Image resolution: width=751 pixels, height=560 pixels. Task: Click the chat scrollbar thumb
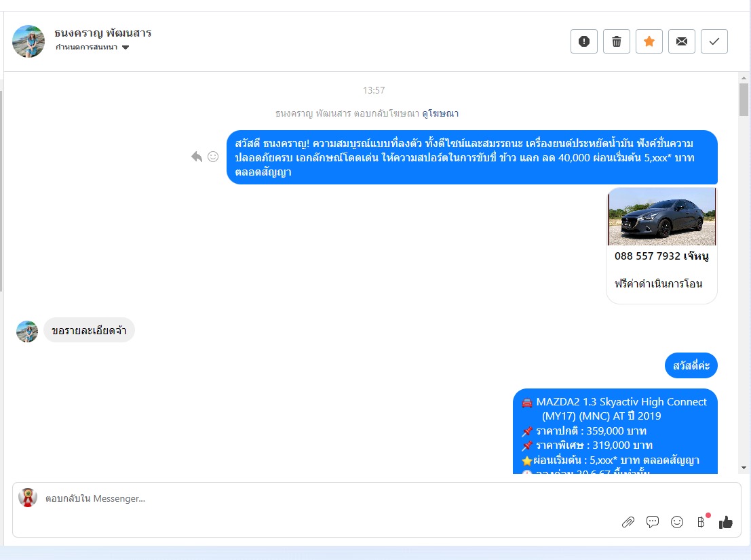[744, 100]
